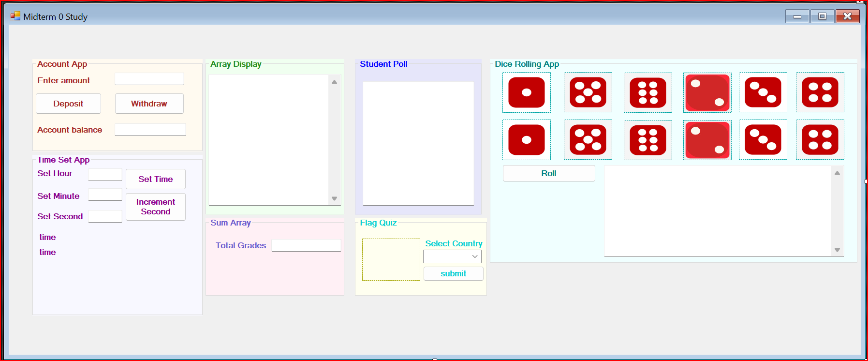868x361 pixels.
Task: Click Array Display scrollbar up arrow
Action: [x=334, y=82]
